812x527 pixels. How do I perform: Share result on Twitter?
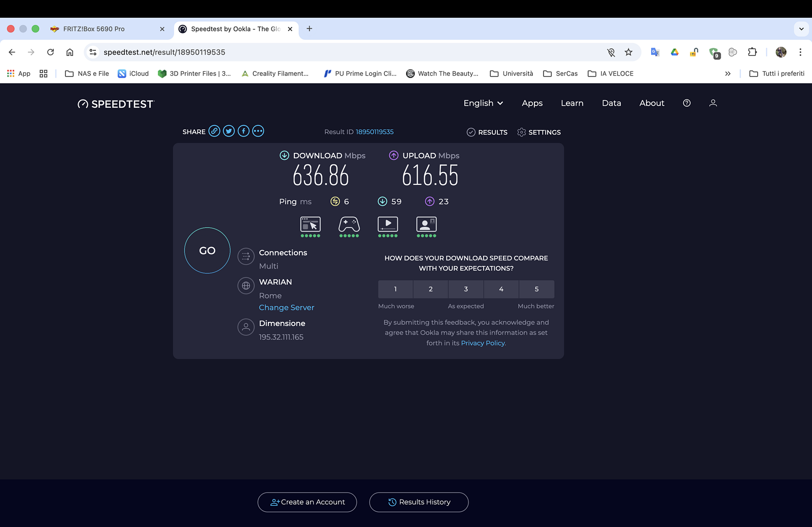[229, 131]
